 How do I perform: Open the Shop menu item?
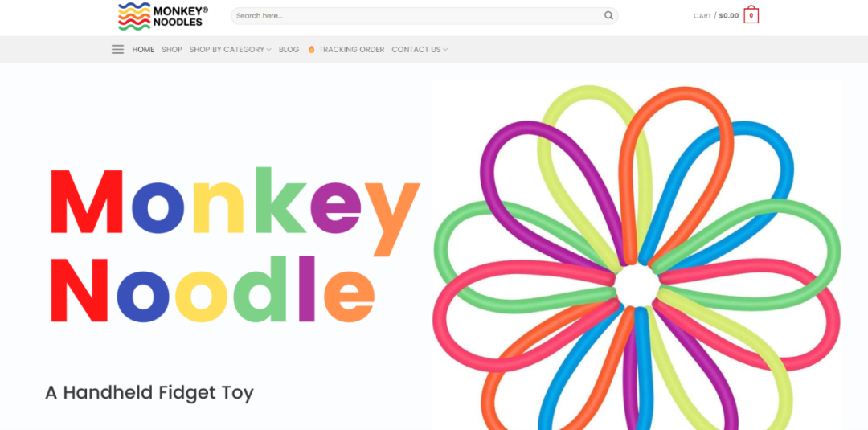172,49
